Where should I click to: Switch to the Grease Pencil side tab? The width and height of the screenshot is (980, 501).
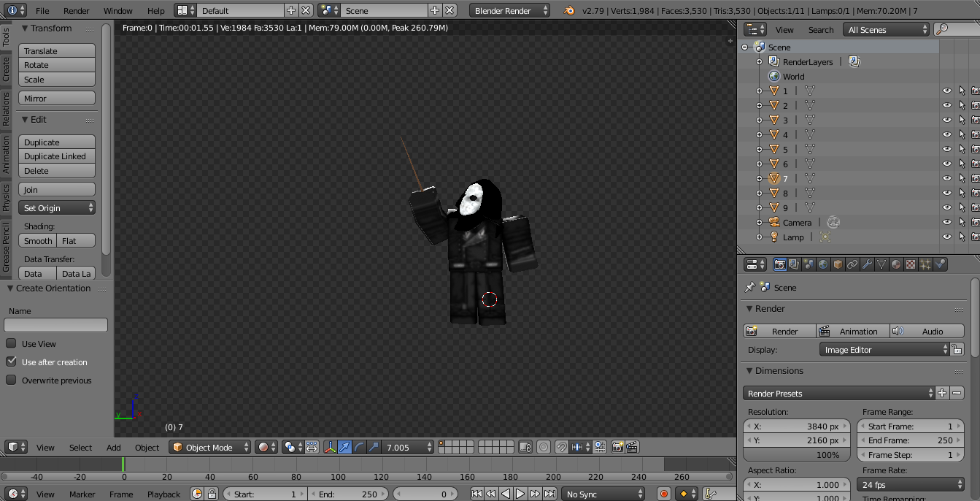tap(7, 248)
